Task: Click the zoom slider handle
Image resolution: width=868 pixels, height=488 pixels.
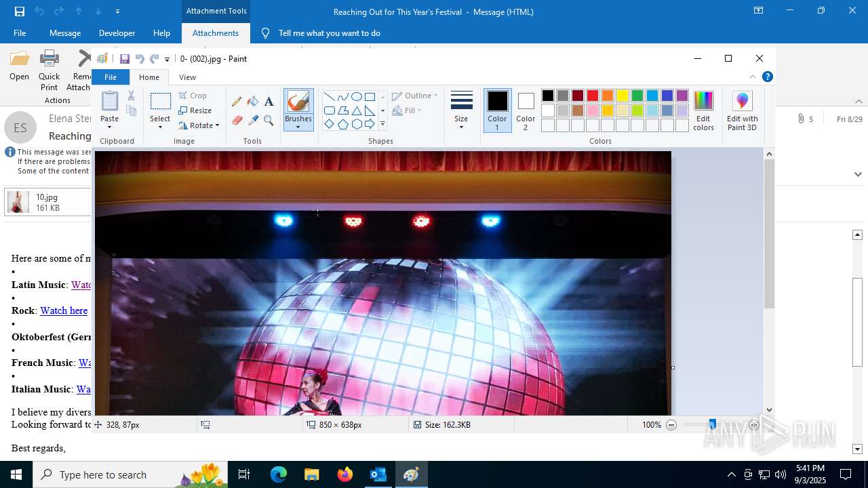Action: 712,425
